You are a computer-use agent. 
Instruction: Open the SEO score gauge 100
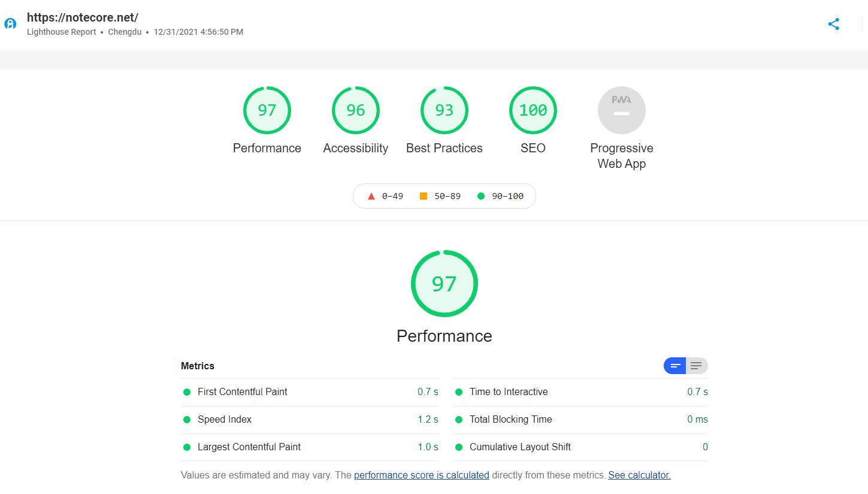coord(533,110)
